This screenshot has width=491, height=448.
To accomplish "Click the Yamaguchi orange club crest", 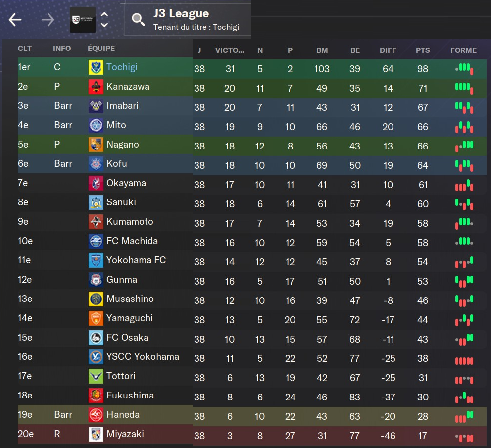I will click(96, 318).
